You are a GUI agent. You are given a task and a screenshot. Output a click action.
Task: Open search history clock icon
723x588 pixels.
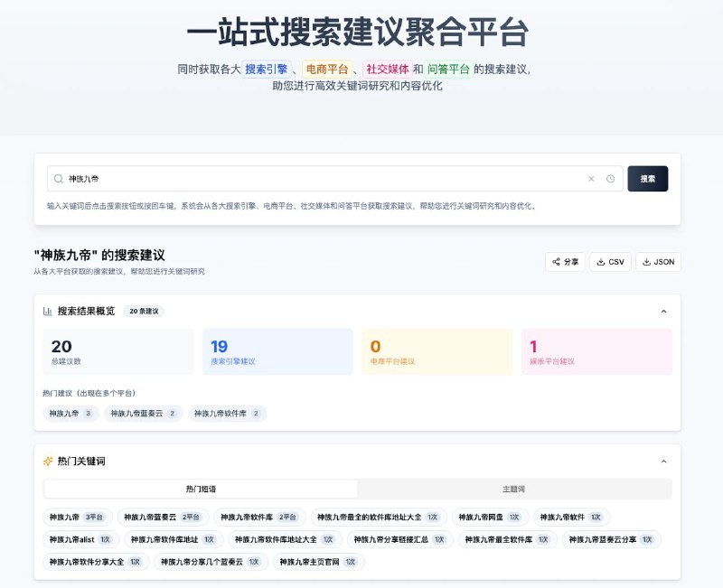tap(610, 179)
